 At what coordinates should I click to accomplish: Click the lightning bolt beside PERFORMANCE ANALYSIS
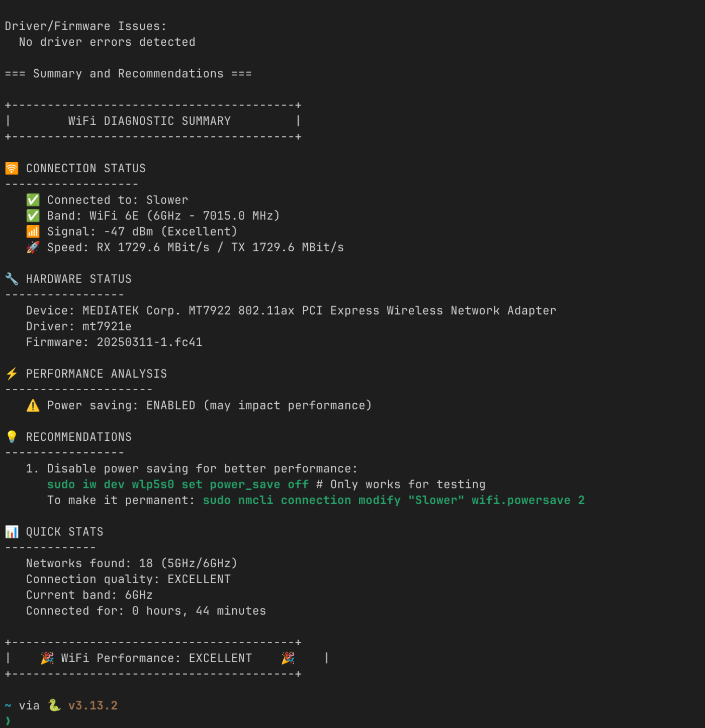pyautogui.click(x=12, y=374)
